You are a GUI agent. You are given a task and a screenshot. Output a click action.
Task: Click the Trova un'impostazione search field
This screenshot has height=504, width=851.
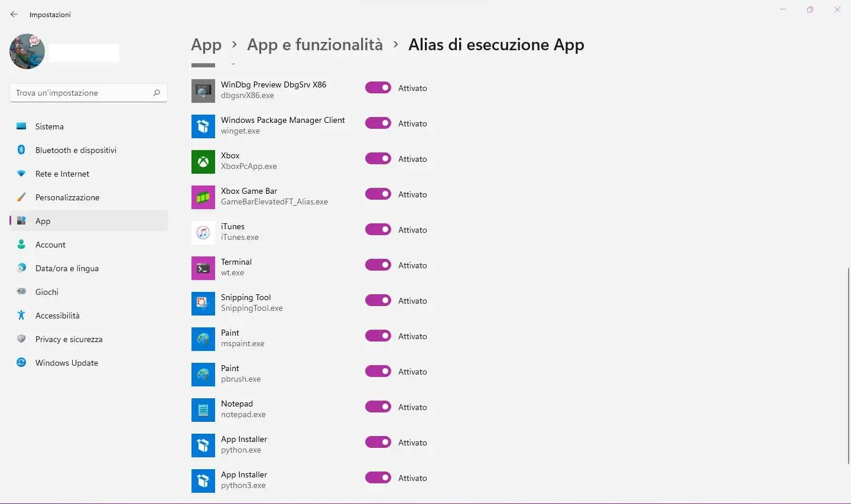[89, 93]
